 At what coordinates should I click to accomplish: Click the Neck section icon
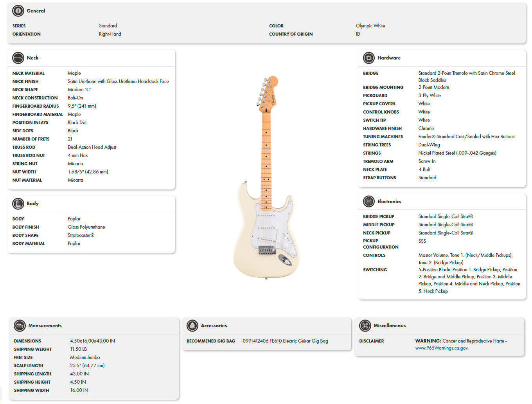click(18, 58)
